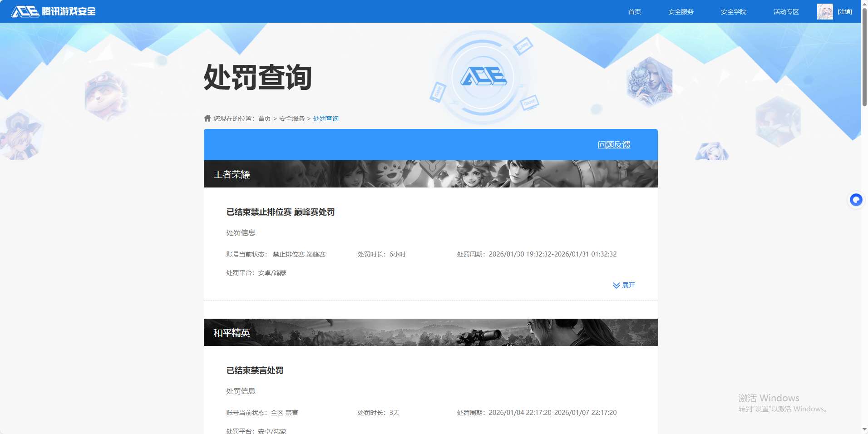
Task: Click the Tencent Game Security ACE logo
Action: (x=54, y=11)
